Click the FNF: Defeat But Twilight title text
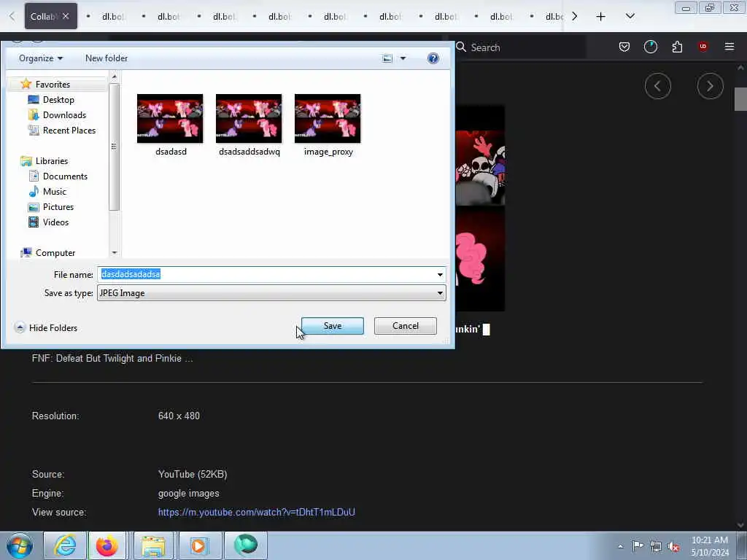 click(x=112, y=358)
